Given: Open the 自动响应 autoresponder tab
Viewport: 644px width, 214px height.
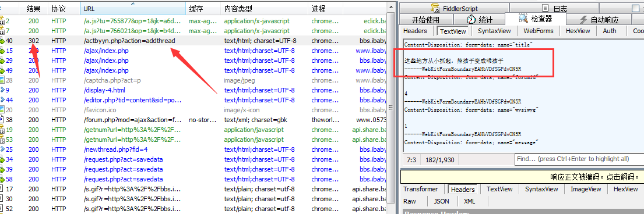Looking at the screenshot, I should click(599, 19).
